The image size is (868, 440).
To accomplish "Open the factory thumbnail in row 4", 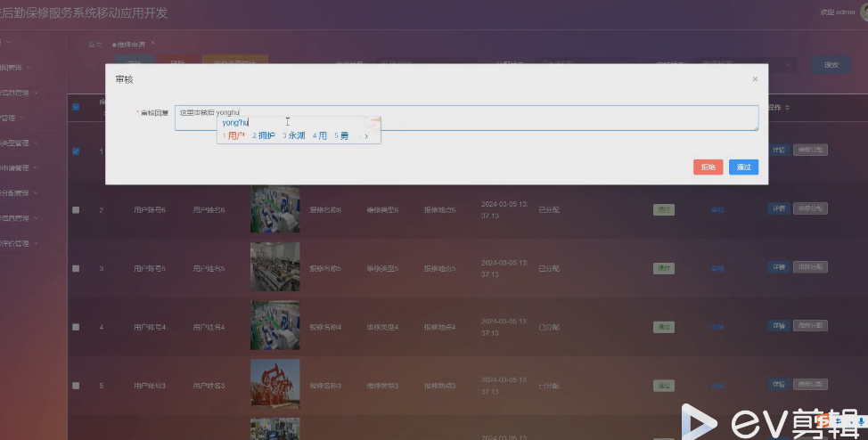I will pos(275,325).
